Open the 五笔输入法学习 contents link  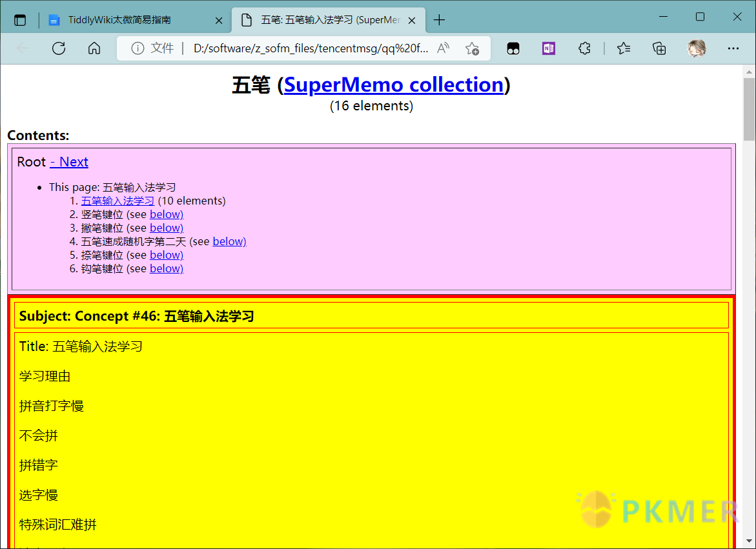tap(117, 201)
